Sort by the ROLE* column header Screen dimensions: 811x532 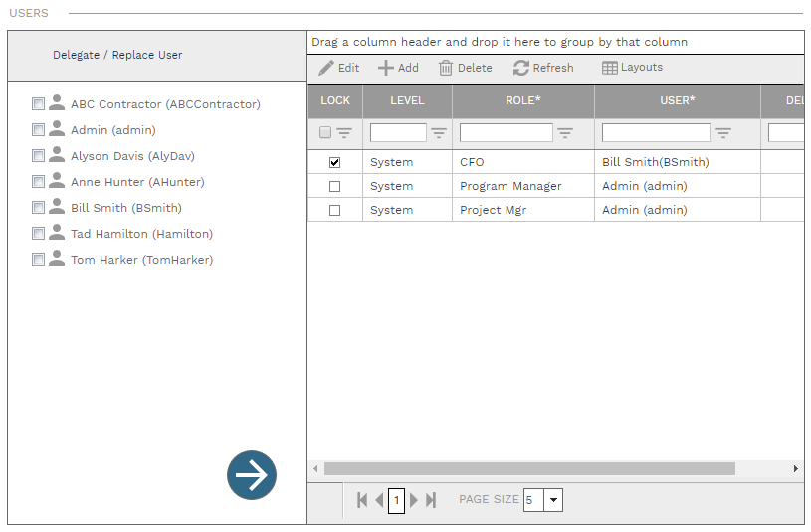point(522,100)
